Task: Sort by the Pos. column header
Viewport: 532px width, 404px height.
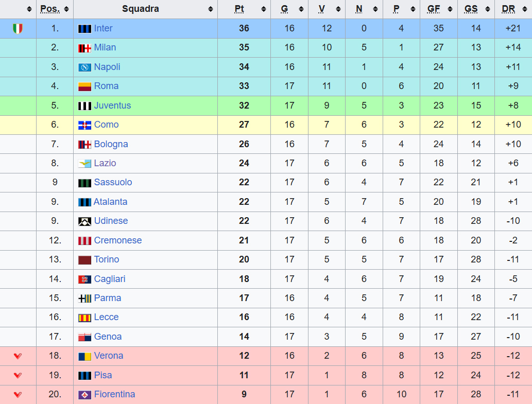Action: click(50, 9)
